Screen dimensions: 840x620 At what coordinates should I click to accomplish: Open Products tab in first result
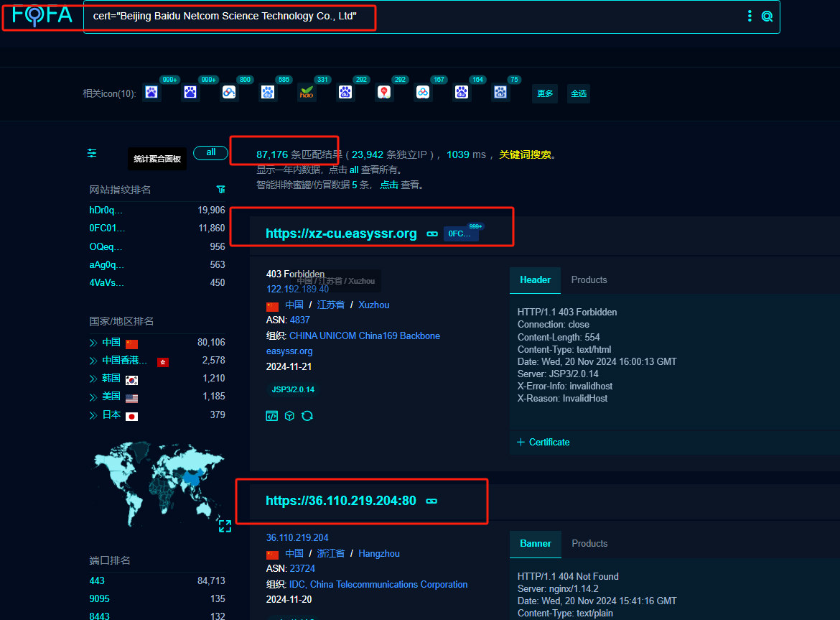click(x=589, y=279)
